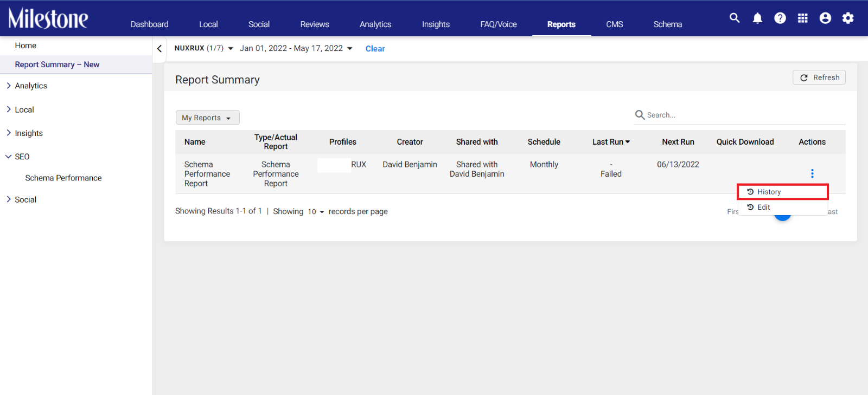868x395 pixels.
Task: Select the Reports tab
Action: (x=561, y=24)
